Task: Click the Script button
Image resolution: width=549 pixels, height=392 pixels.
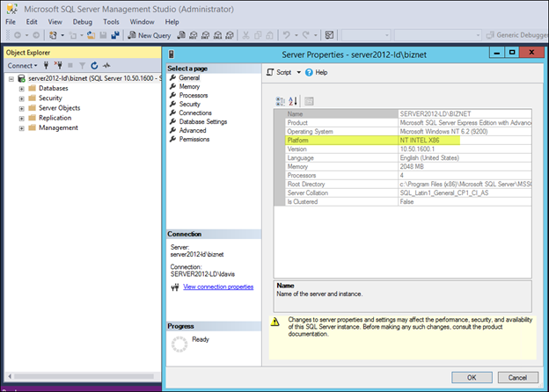Action: (280, 72)
